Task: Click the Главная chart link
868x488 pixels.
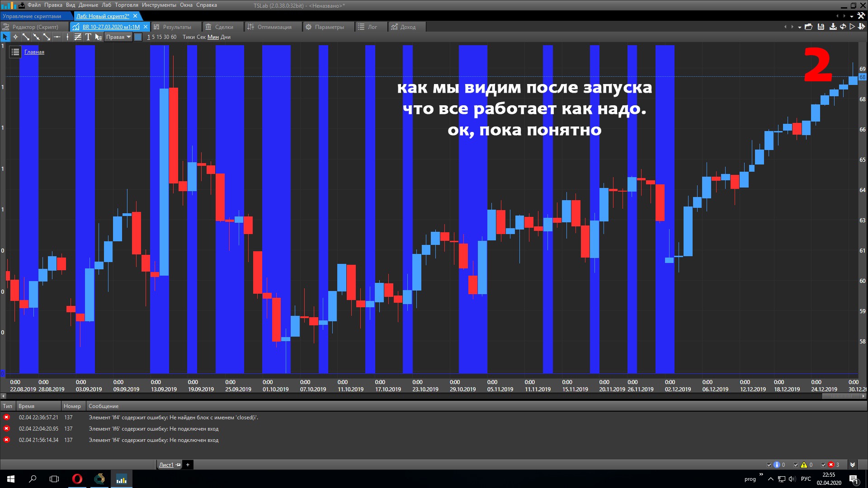Action: (x=34, y=52)
